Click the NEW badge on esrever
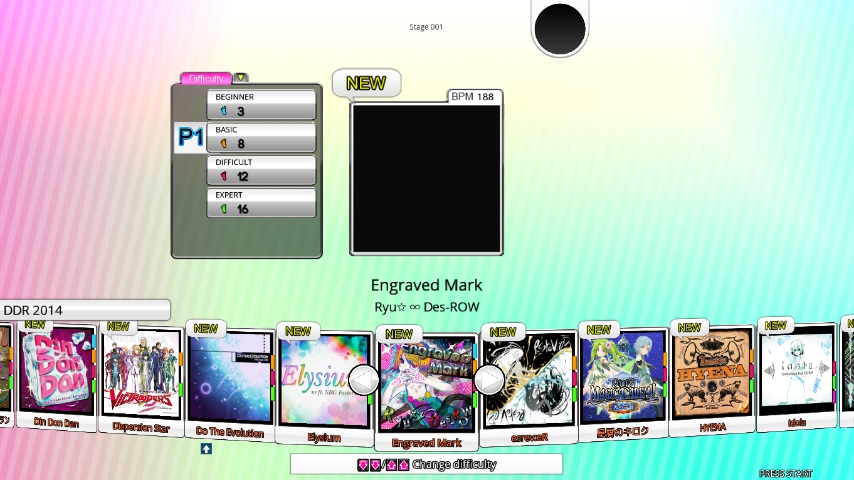Viewport: 854px width, 480px height. (503, 332)
